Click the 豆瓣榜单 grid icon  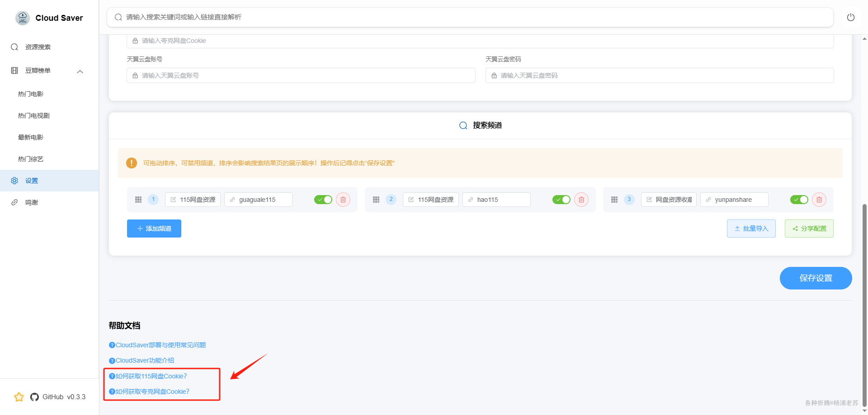click(x=14, y=70)
